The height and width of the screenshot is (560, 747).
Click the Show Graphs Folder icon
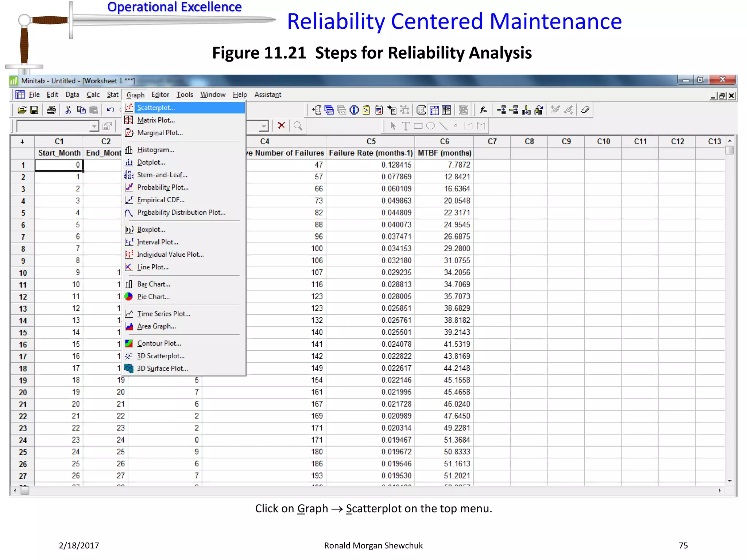point(341,110)
